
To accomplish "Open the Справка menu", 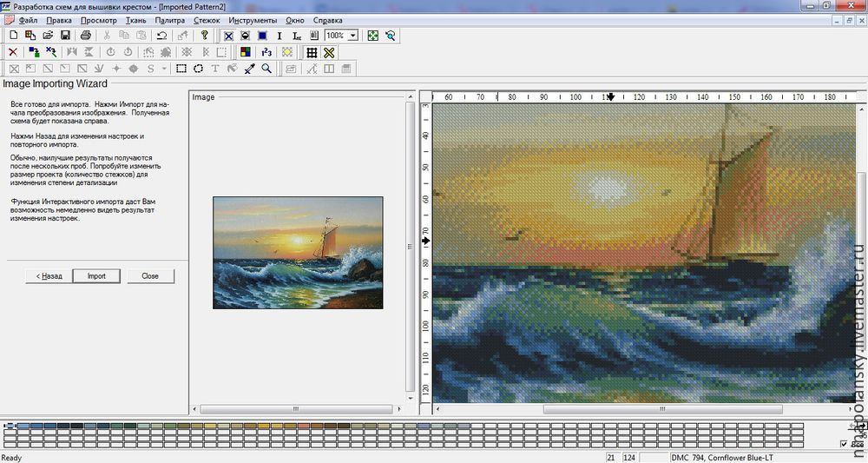I will pos(328,21).
